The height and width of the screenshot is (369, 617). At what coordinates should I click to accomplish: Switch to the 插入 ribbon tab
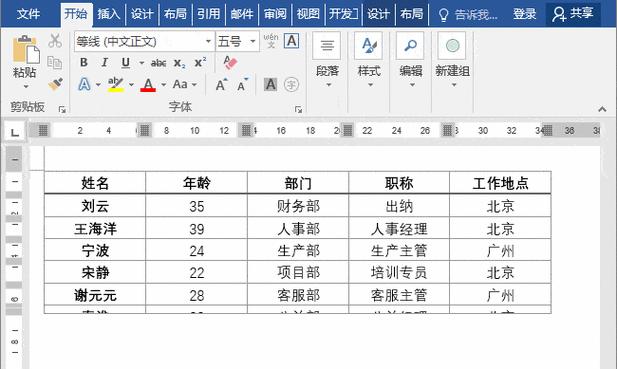[109, 14]
